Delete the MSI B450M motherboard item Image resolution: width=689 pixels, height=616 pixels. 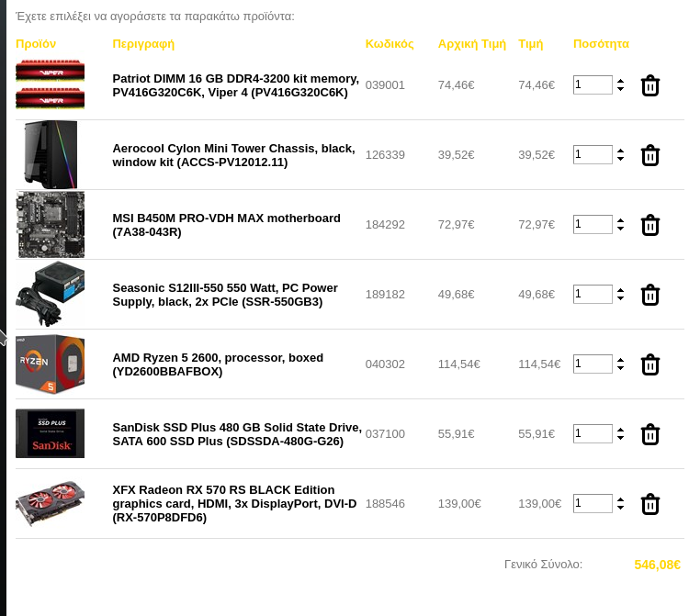click(x=649, y=225)
